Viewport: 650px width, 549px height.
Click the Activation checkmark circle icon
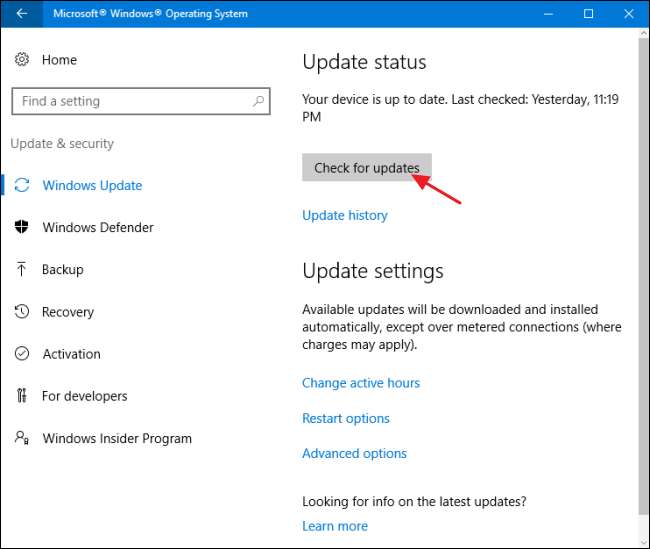(x=22, y=354)
